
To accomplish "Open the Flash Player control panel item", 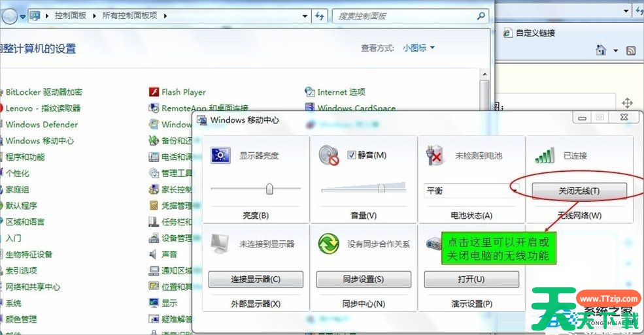I will click(183, 92).
